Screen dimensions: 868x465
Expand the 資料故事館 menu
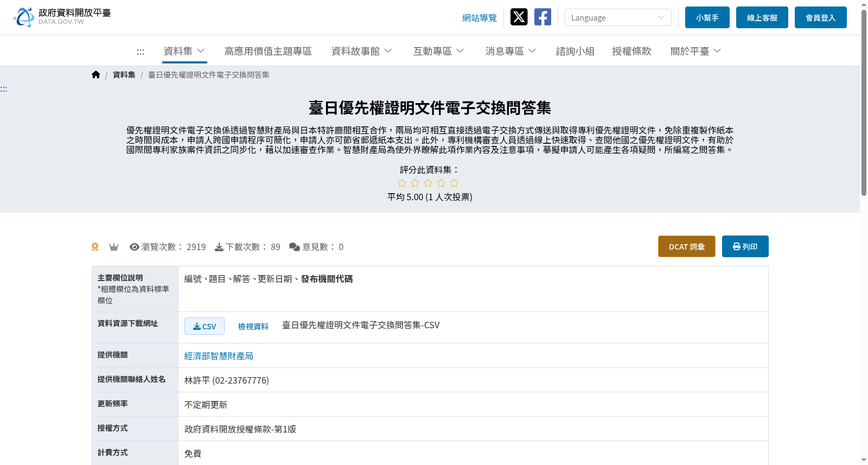pos(361,51)
